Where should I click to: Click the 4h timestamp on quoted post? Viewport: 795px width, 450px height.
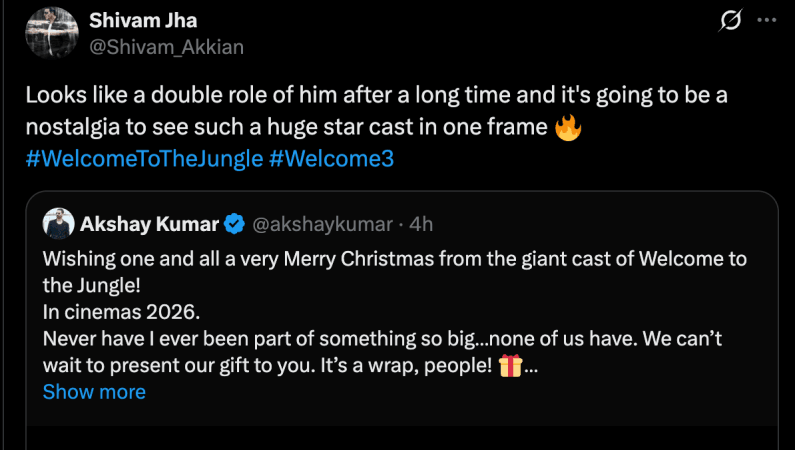pos(420,224)
